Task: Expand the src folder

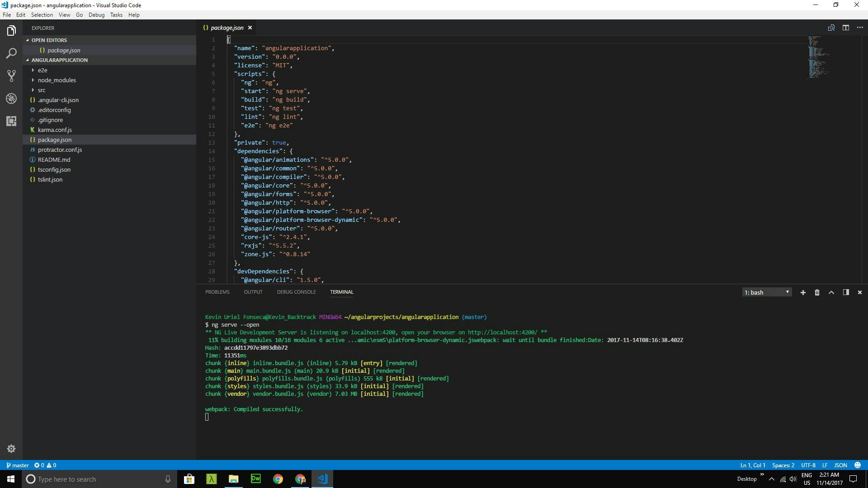Action: (x=41, y=90)
